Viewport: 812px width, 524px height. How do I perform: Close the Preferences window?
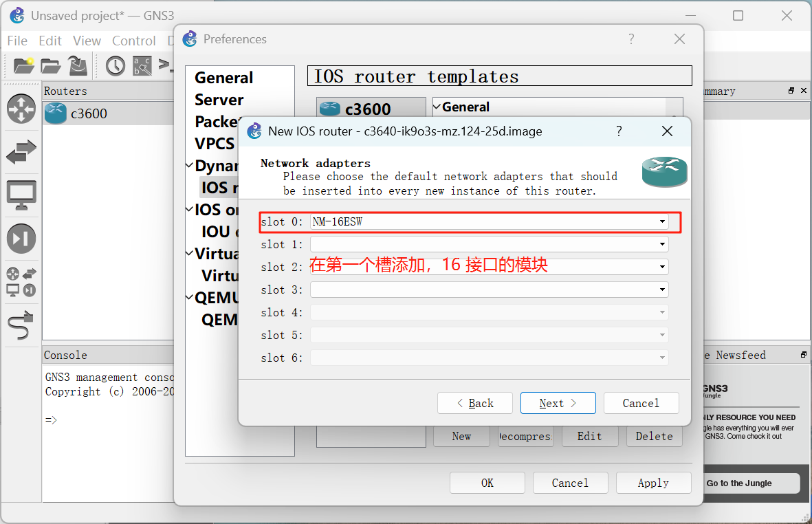[x=679, y=39]
